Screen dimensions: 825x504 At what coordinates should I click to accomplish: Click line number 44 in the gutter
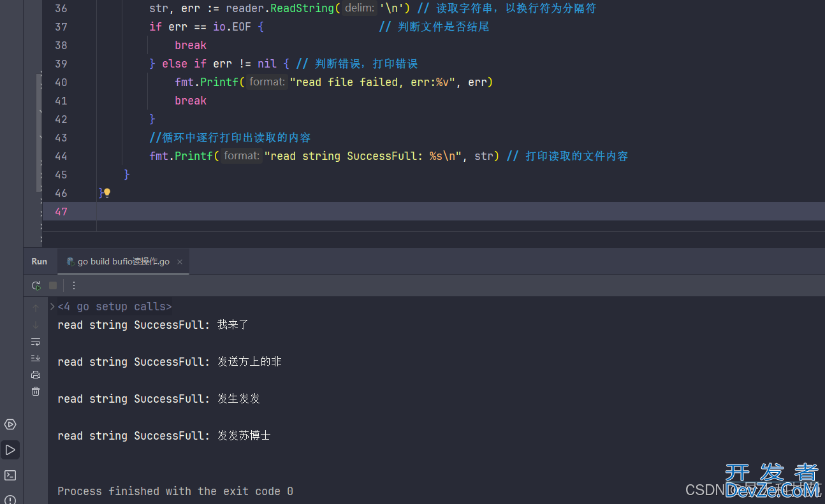[x=61, y=156]
